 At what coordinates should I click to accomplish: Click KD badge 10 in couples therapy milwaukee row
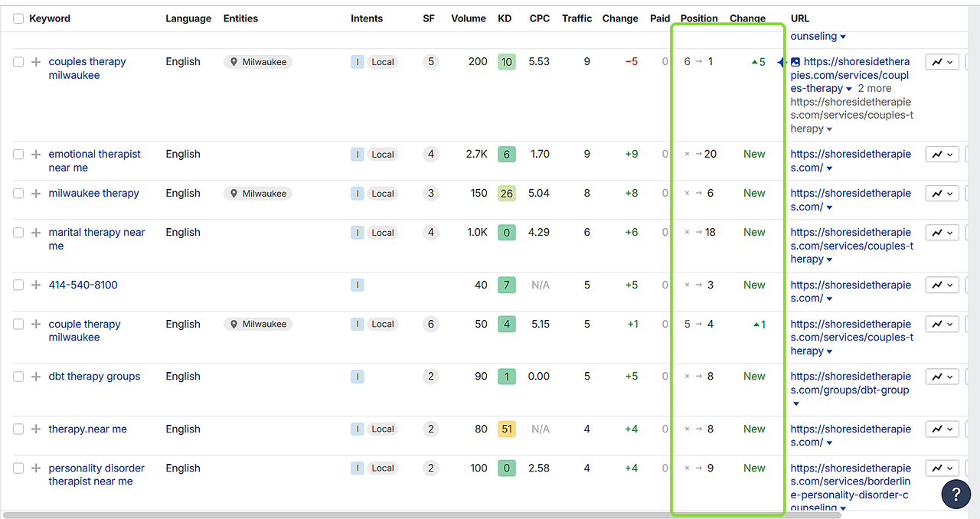(x=506, y=62)
